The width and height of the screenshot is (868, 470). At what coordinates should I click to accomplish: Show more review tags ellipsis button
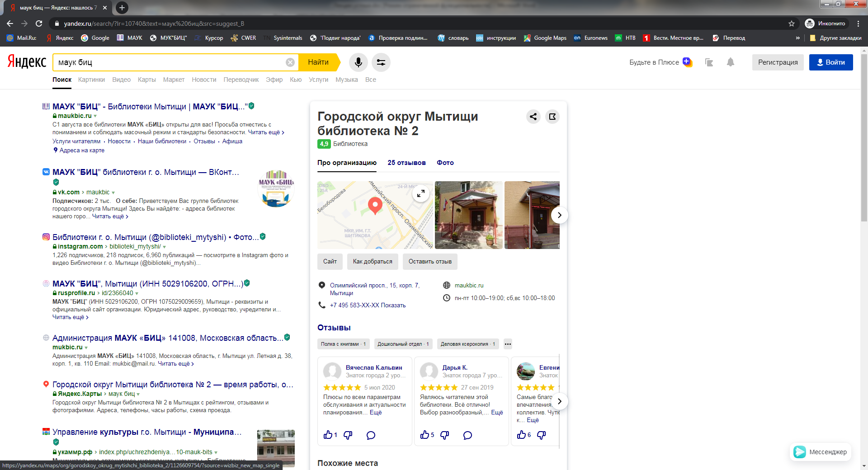pos(508,344)
